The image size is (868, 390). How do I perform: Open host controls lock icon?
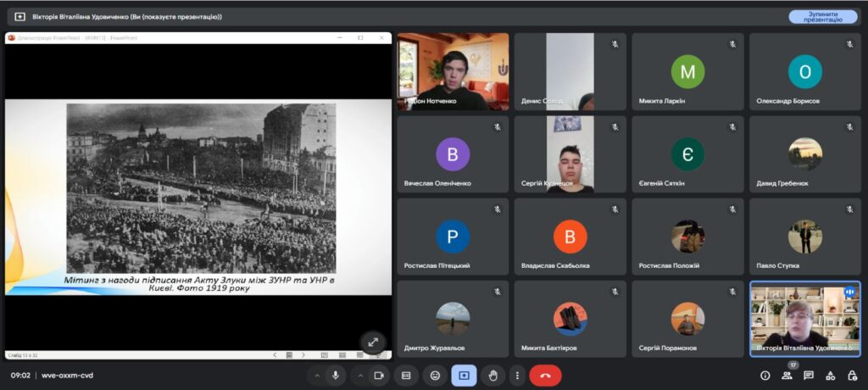pos(852,375)
